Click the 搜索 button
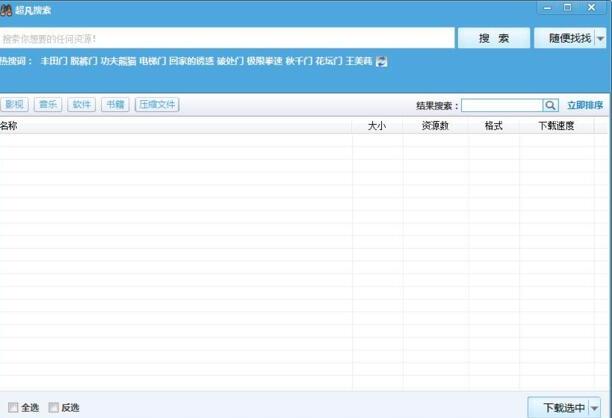Image resolution: width=612 pixels, height=418 pixels. coord(494,38)
